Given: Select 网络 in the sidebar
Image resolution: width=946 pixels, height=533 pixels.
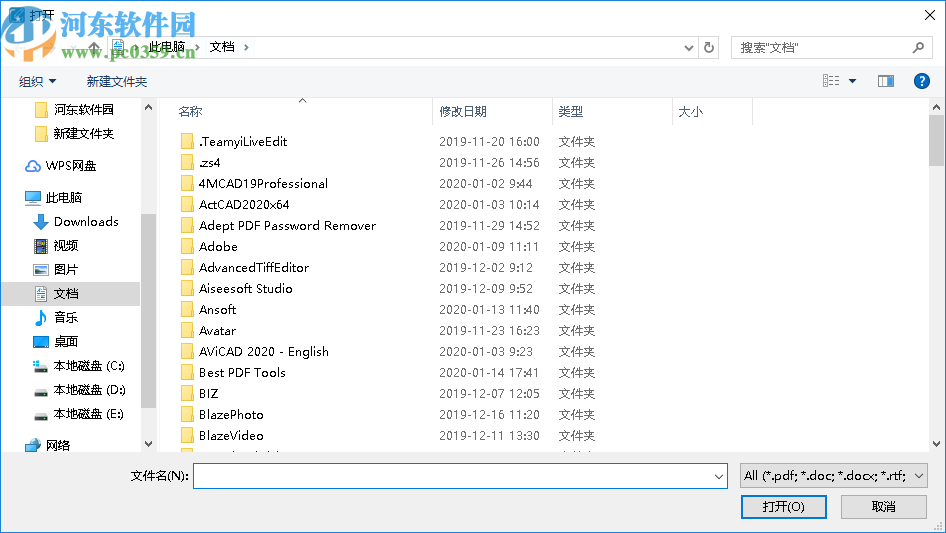Looking at the screenshot, I should pos(58,445).
